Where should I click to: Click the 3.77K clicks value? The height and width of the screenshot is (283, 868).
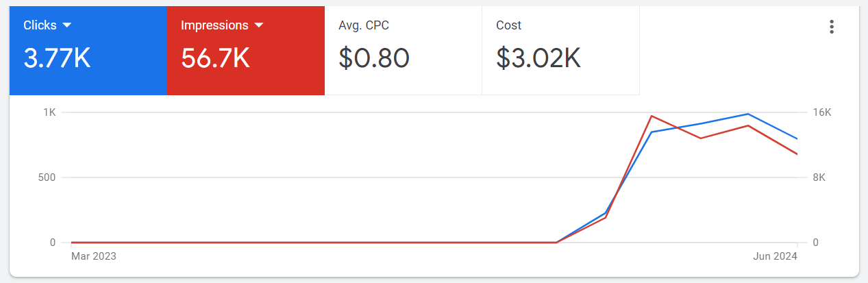(57, 58)
